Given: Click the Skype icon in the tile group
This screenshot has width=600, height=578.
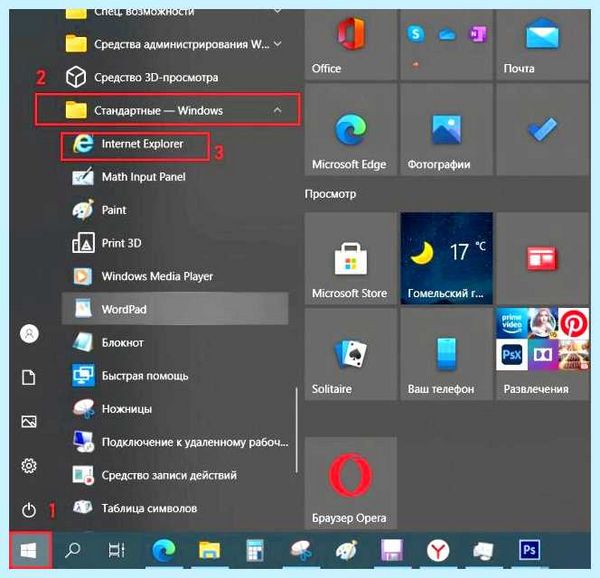Looking at the screenshot, I should pyautogui.click(x=415, y=34).
